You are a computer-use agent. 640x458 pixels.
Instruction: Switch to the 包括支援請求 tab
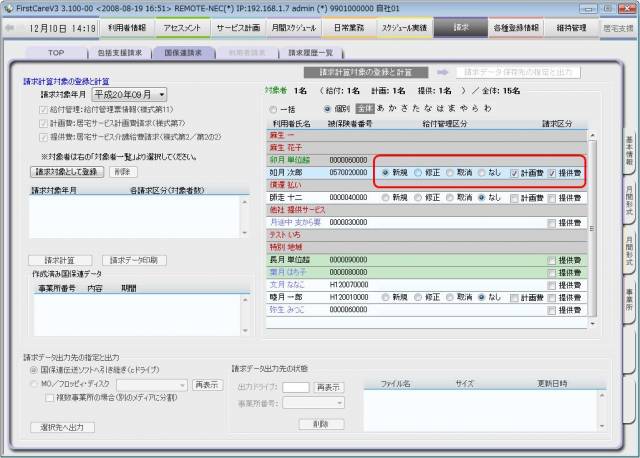117,52
